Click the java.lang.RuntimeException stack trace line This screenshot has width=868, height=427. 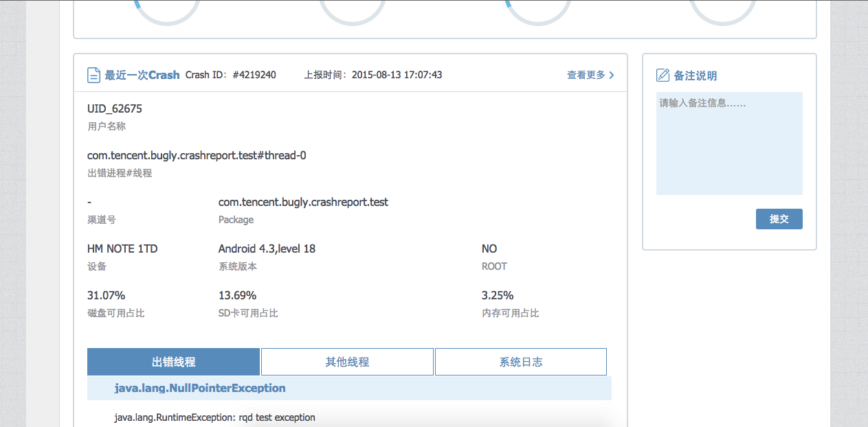click(x=214, y=417)
